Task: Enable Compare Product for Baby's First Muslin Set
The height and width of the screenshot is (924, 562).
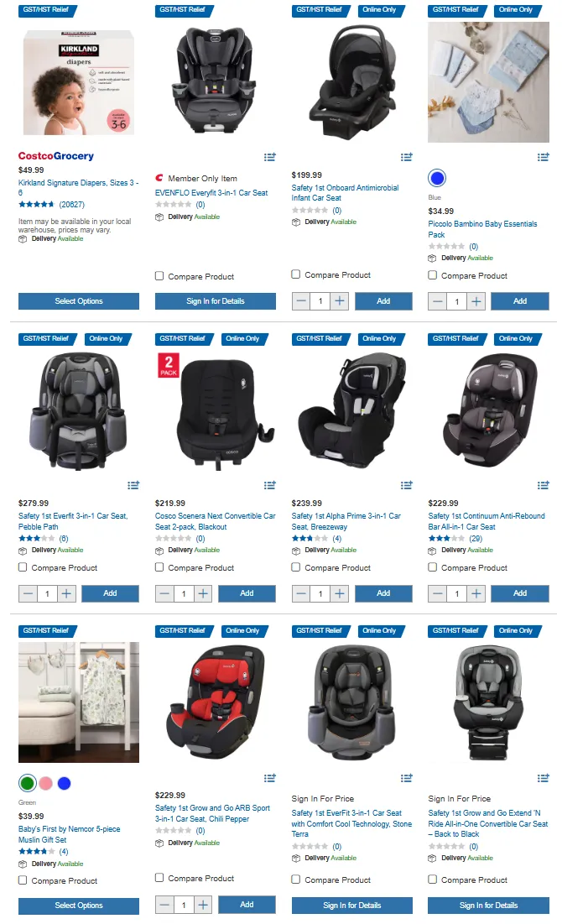Action: (23, 880)
